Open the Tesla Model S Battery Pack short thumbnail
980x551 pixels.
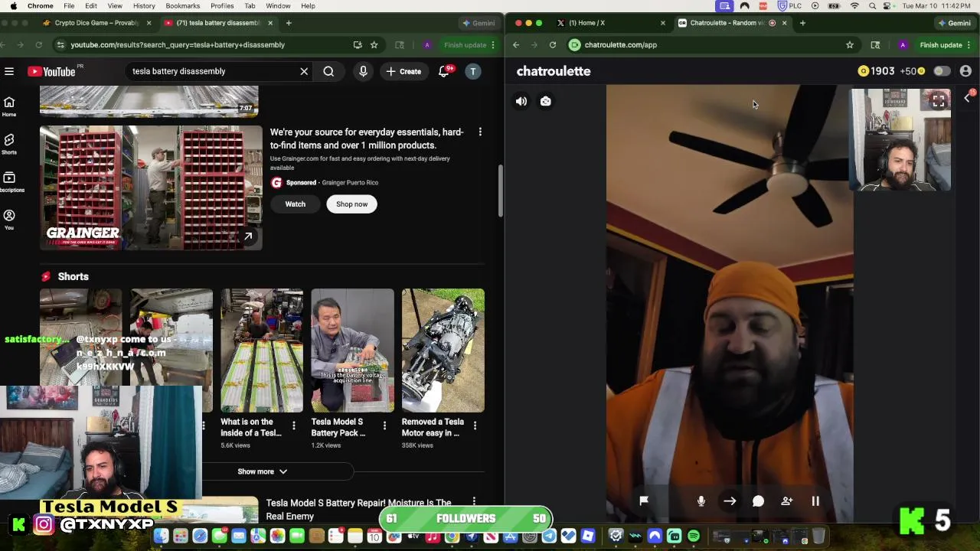352,350
